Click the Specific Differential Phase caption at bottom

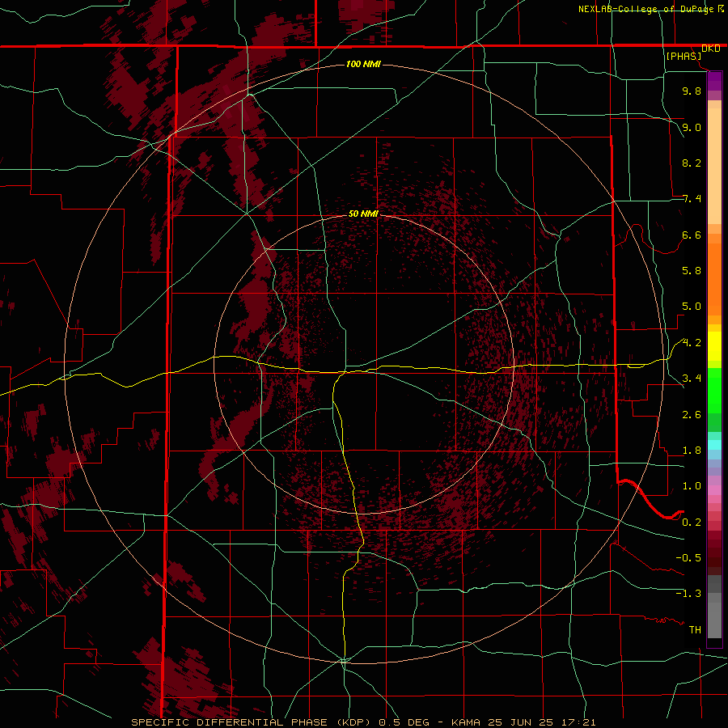click(x=363, y=722)
